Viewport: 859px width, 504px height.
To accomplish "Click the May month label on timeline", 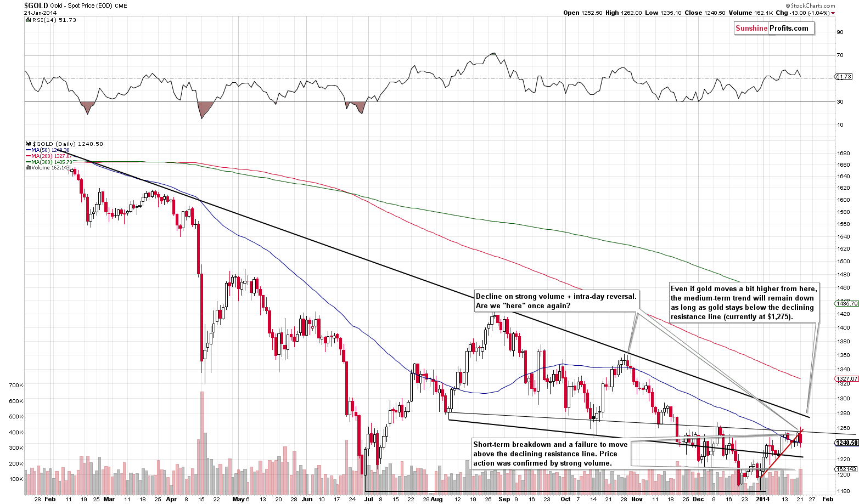I will 237,499.
